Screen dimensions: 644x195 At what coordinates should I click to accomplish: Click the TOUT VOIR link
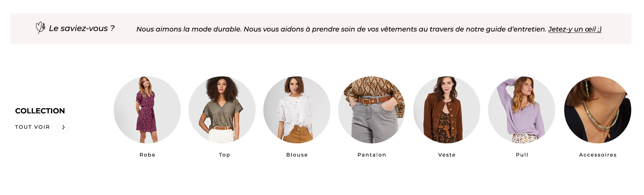coord(33,127)
